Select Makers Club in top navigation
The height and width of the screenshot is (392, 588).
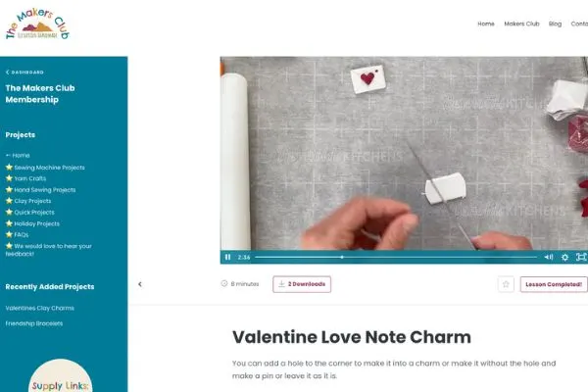pos(521,24)
